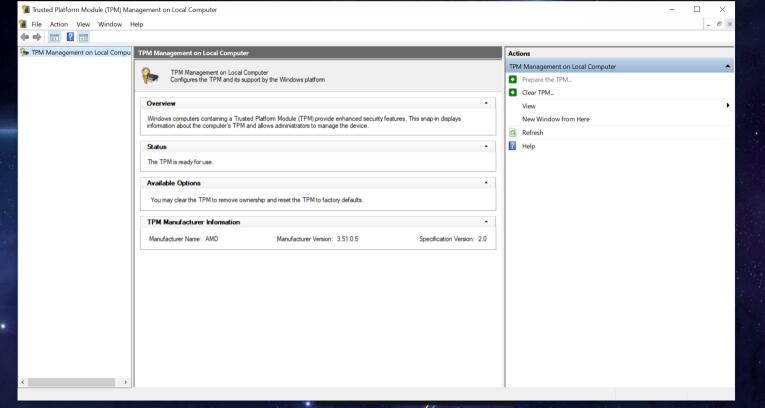The image size is (765, 408).
Task: Minimize the inner MDI child window
Action: [x=708, y=24]
